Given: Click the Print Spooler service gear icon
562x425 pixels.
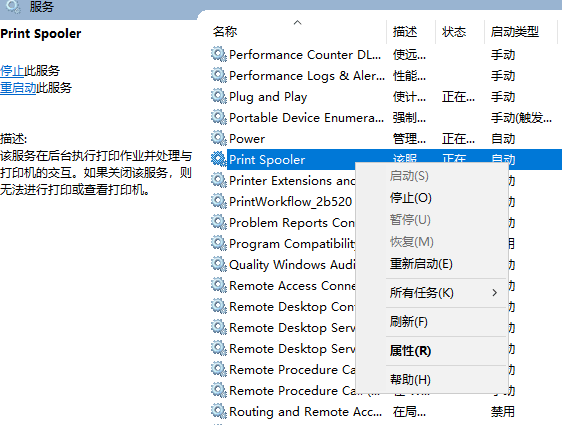Looking at the screenshot, I should click(219, 159).
